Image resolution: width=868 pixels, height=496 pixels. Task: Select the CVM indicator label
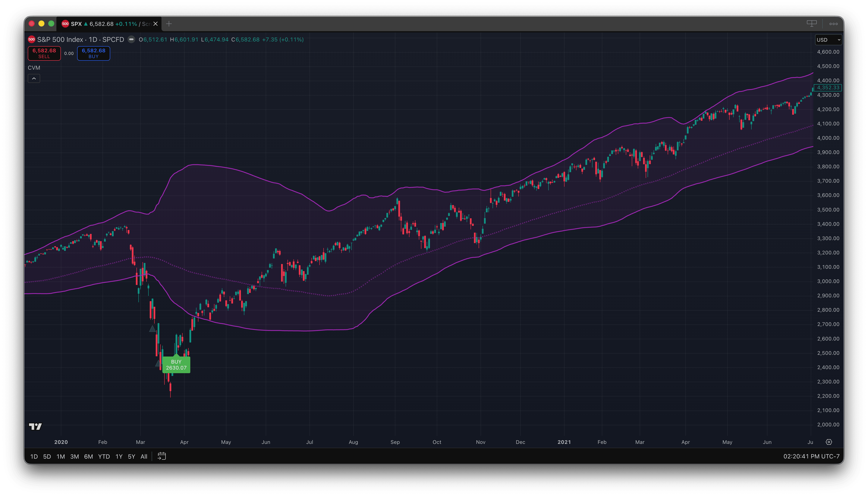[34, 68]
